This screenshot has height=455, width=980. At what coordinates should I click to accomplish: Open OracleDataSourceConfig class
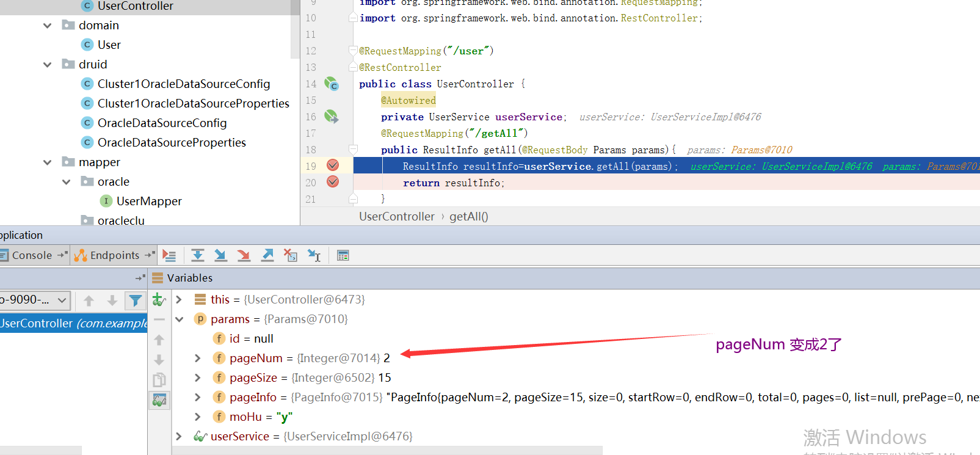pos(162,123)
